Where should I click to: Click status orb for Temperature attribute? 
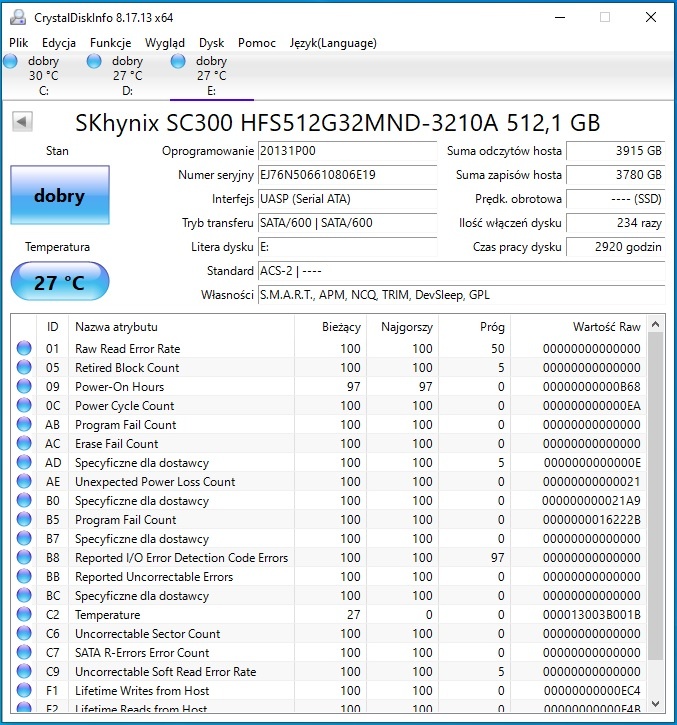coord(24,614)
